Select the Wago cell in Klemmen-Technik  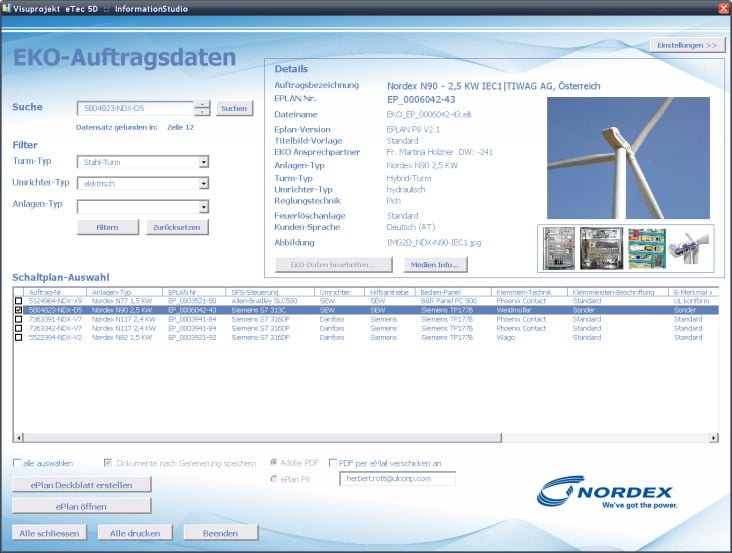[x=506, y=337]
